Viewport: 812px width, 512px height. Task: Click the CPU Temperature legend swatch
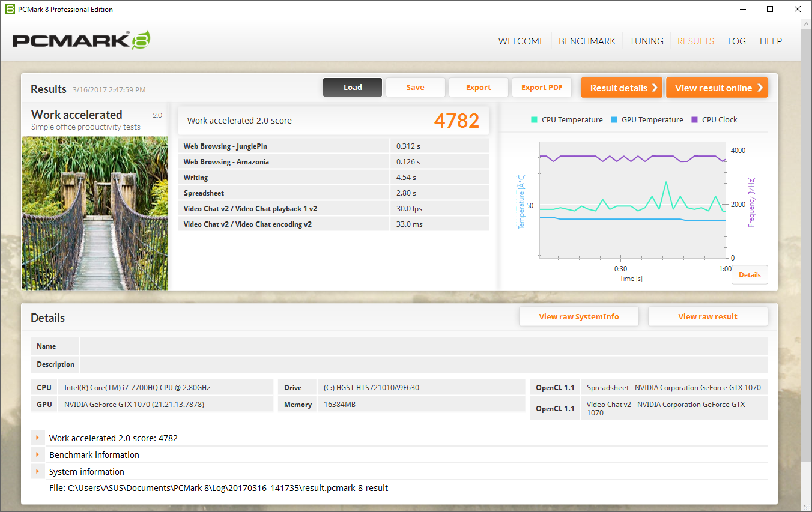pos(534,120)
